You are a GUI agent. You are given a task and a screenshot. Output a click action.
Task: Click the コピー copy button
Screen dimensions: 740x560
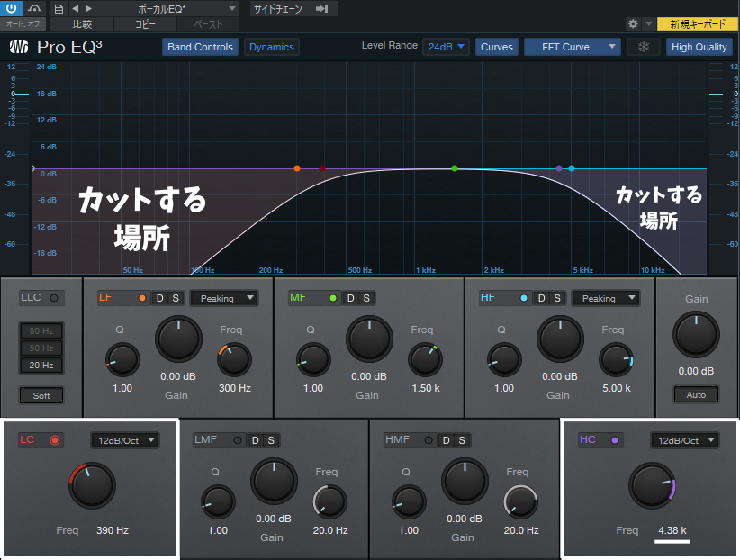coord(145,24)
